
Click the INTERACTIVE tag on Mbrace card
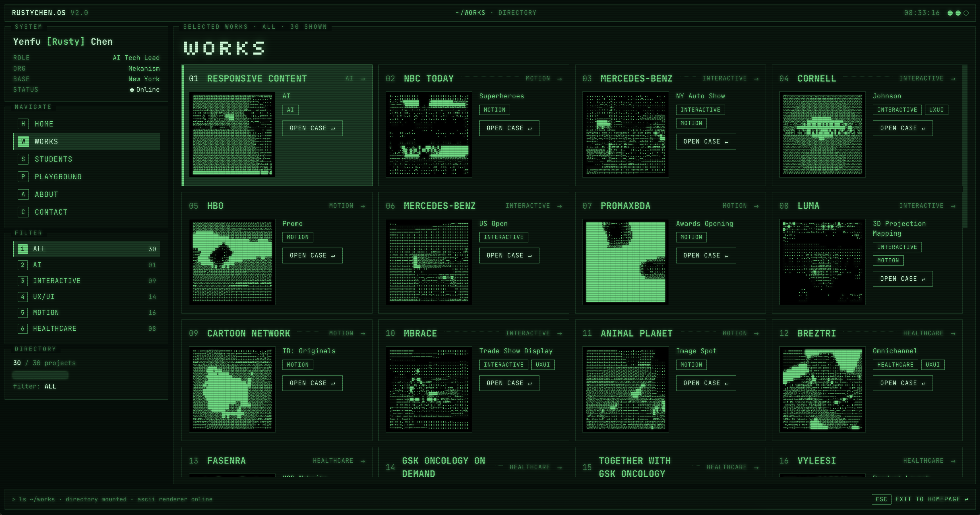[503, 365]
